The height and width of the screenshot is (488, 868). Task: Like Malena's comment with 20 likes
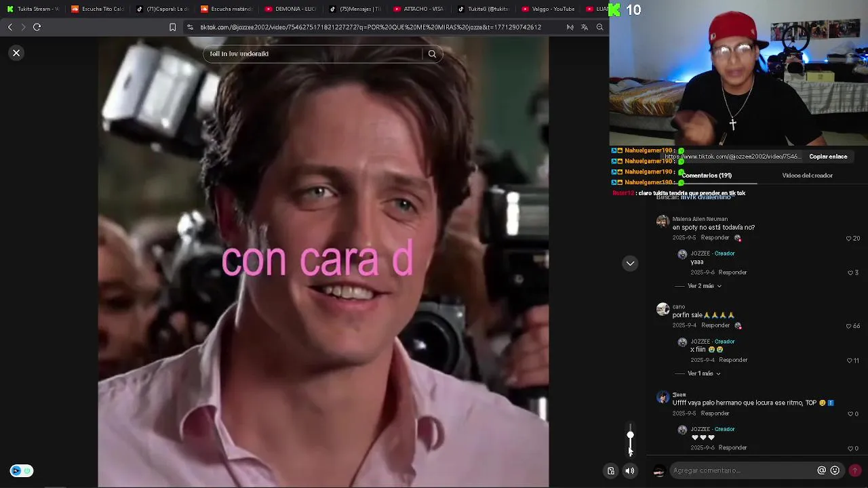(x=848, y=239)
